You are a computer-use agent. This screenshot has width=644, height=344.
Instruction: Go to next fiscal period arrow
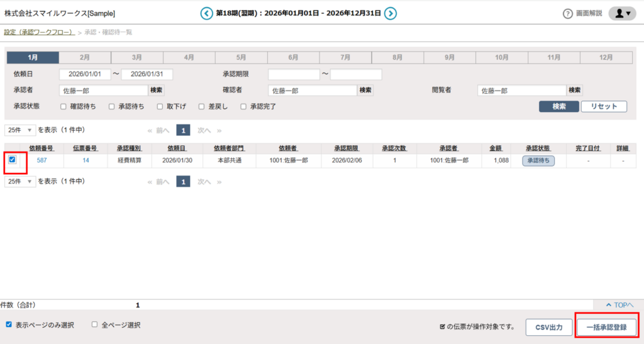point(391,13)
